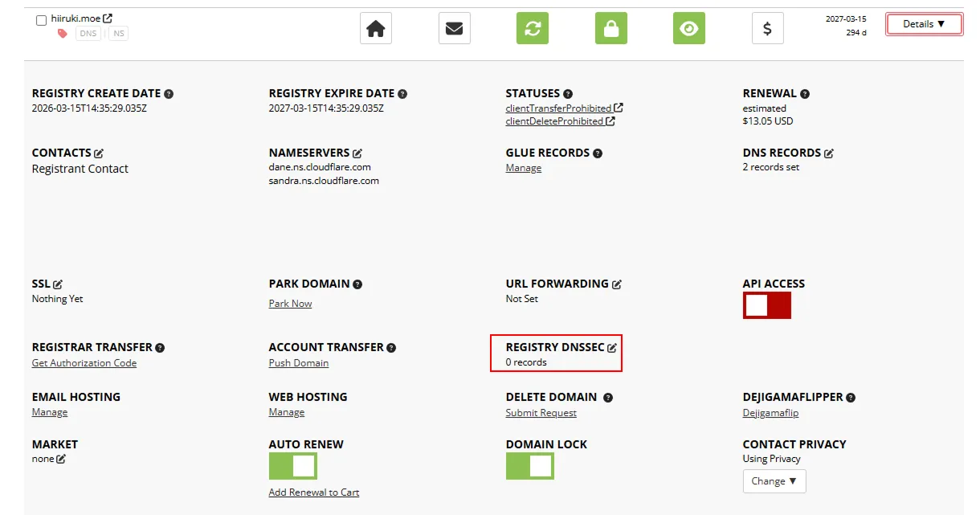980x515 pixels.
Task: Click Add Renewal to Cart link
Action: (314, 493)
